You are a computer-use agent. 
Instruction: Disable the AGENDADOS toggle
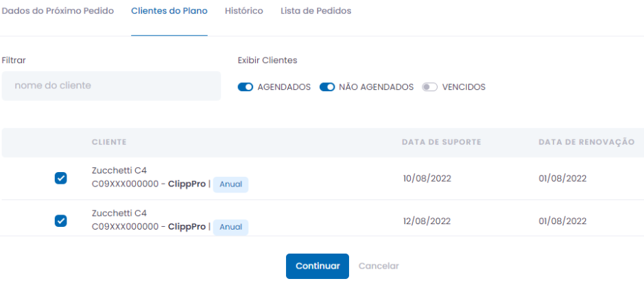[x=246, y=87]
